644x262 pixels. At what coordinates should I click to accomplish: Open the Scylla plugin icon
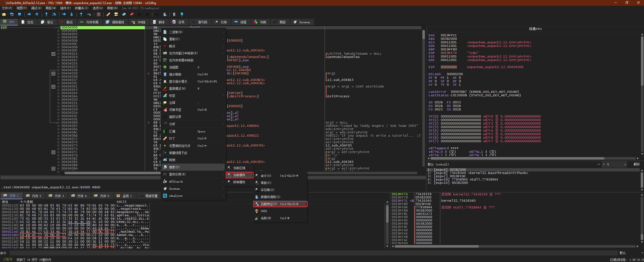pos(99,14)
